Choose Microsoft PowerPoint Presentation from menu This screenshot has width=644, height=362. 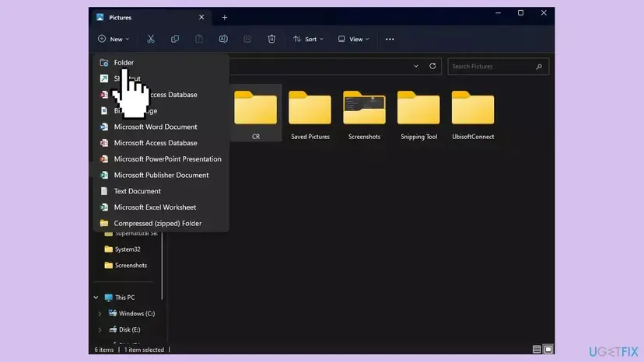pos(161,158)
